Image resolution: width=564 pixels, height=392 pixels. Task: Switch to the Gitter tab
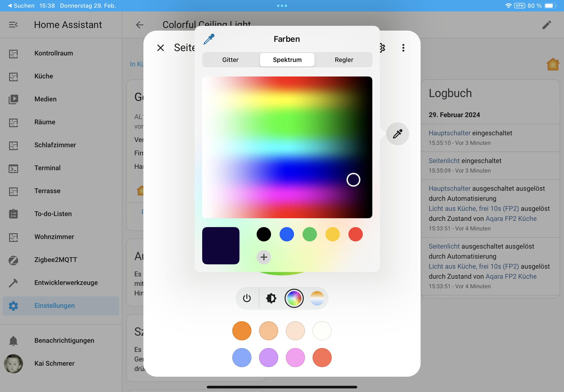tap(230, 60)
